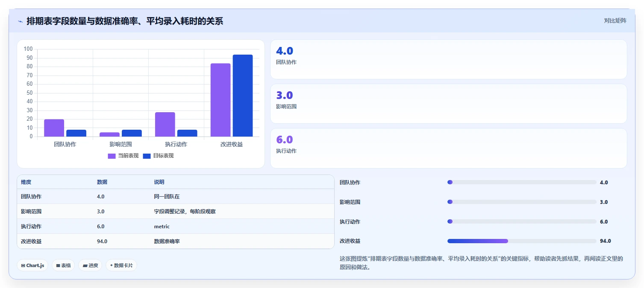Click the summary paragraph below the progress bars

(x=481, y=263)
